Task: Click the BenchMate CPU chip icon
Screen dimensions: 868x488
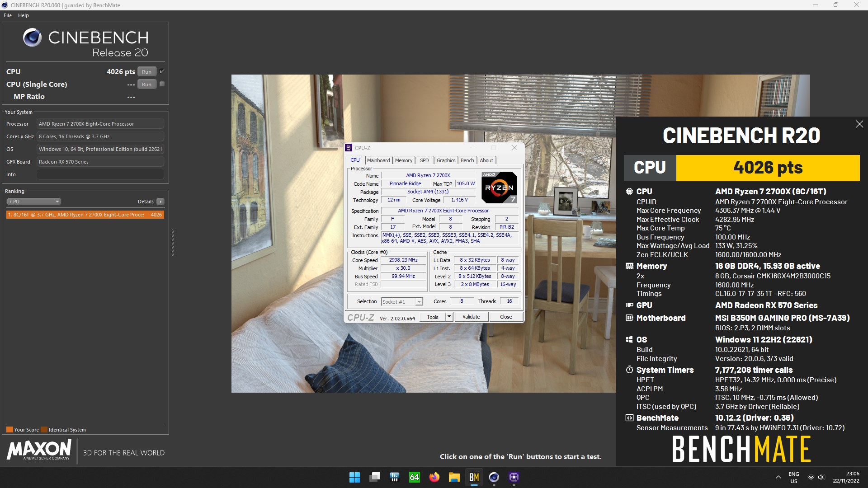Action: click(629, 191)
